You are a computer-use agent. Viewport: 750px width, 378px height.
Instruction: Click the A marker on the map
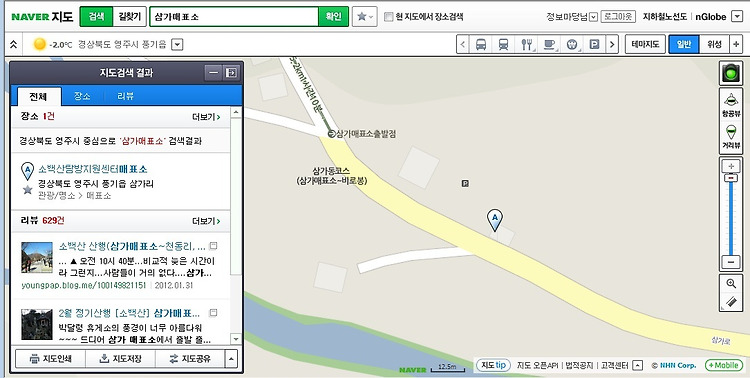coord(495,220)
